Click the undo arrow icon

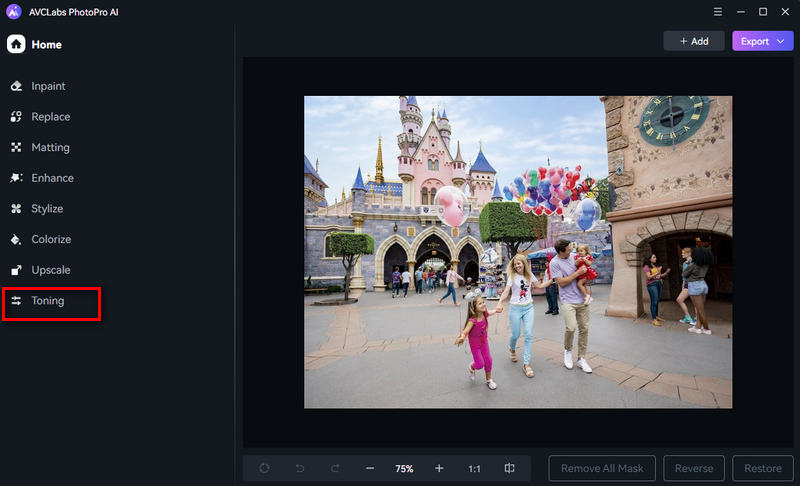[x=300, y=468]
